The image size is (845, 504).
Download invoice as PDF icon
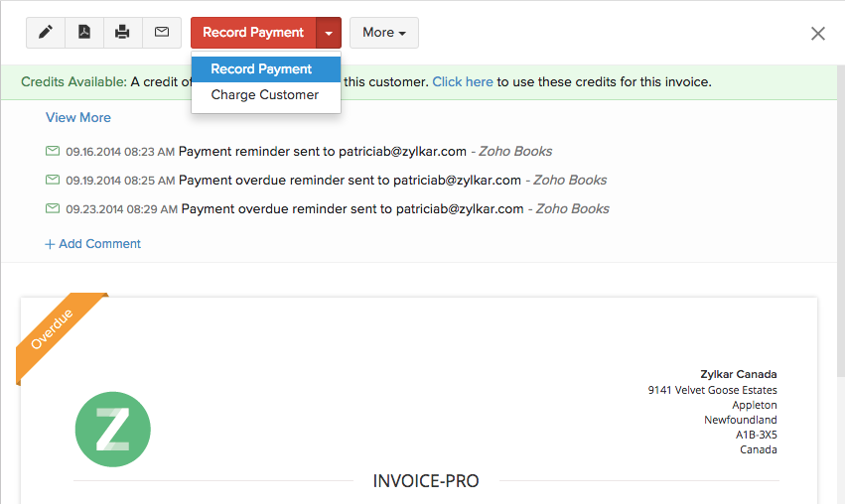point(84,33)
